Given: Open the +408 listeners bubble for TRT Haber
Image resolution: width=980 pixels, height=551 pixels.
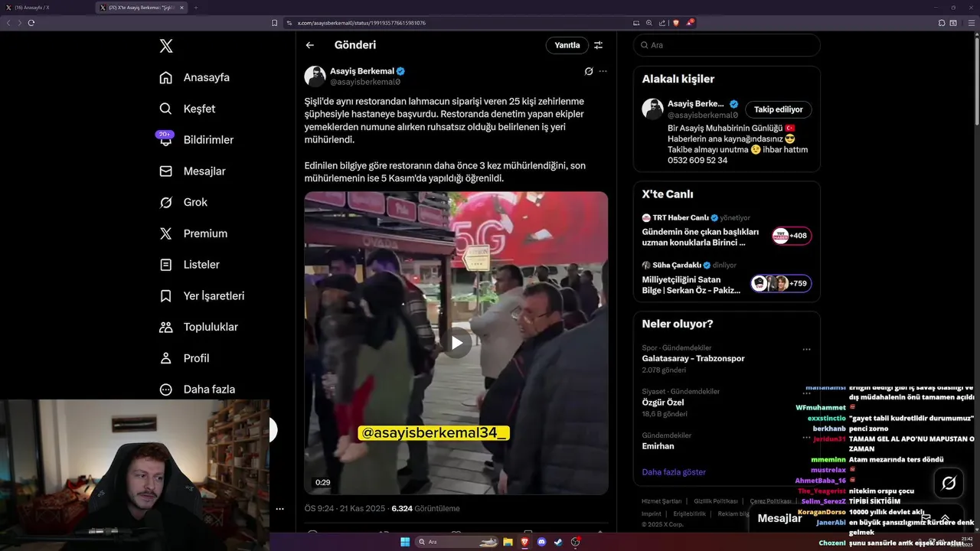Looking at the screenshot, I should click(791, 236).
